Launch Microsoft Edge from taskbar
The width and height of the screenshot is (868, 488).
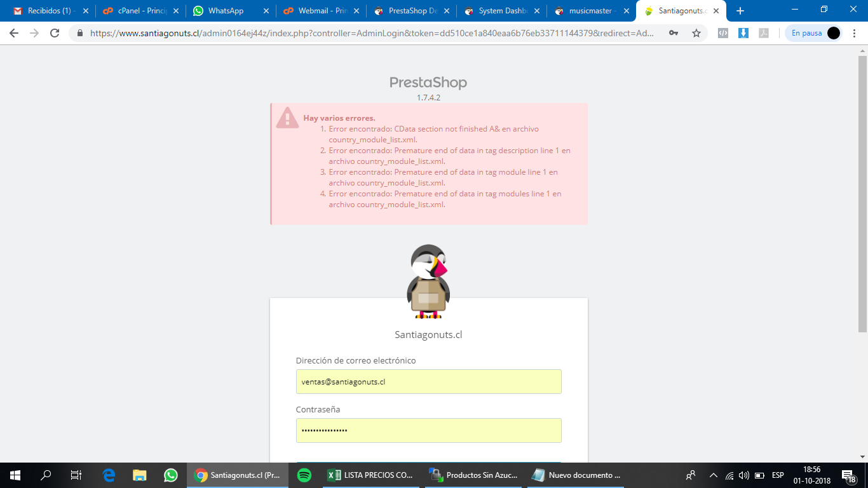109,475
